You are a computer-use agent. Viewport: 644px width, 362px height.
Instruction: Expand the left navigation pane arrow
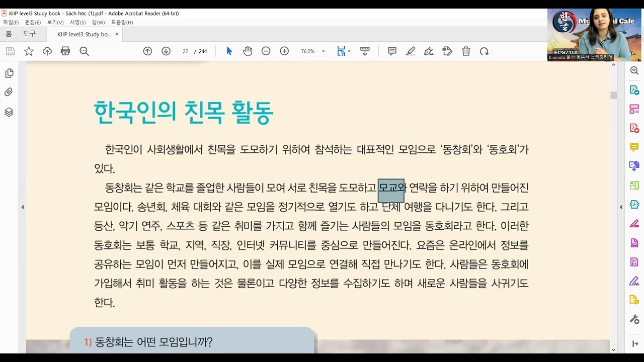(x=22, y=207)
